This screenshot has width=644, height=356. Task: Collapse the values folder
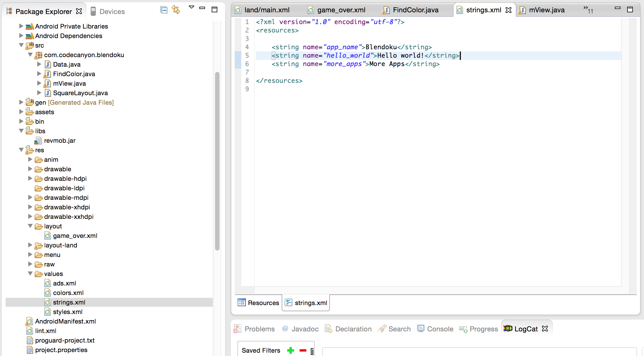[30, 274]
